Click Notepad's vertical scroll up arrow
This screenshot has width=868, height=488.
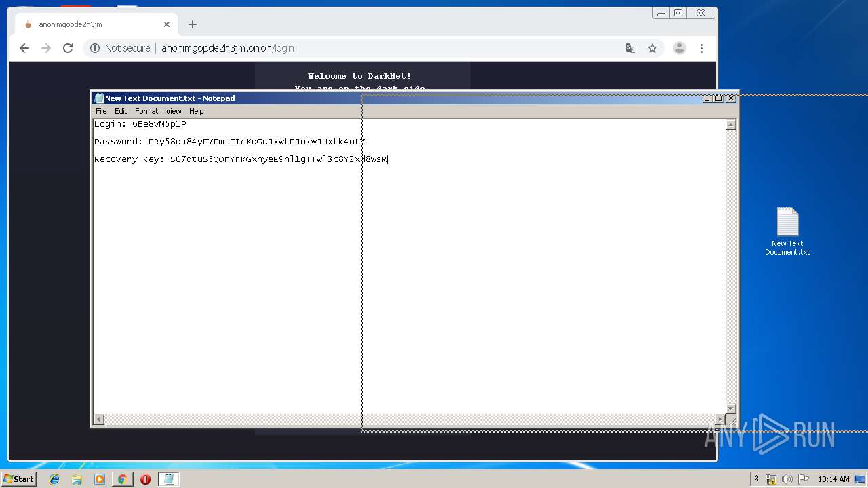731,125
